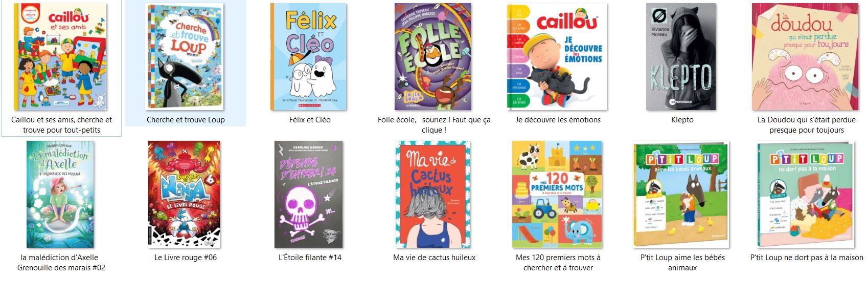868x298 pixels.
Task: Select the Félix et Cléo cover thumbnail
Action: 309,57
